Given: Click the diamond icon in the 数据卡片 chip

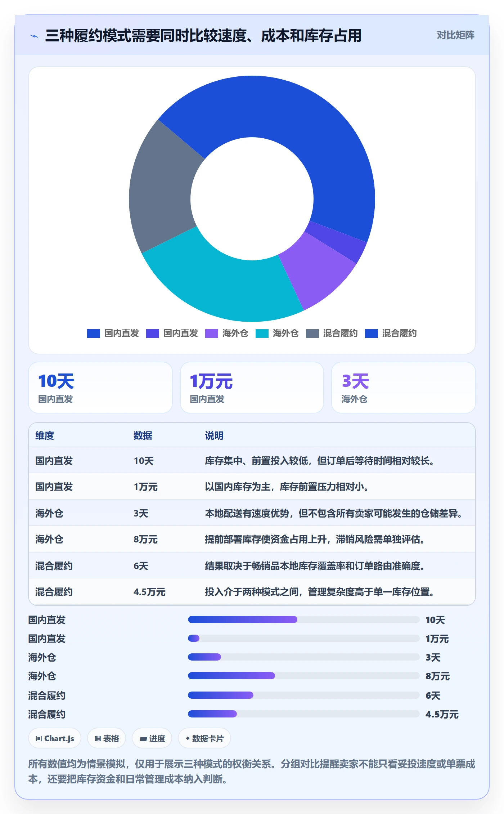Looking at the screenshot, I should point(188,738).
